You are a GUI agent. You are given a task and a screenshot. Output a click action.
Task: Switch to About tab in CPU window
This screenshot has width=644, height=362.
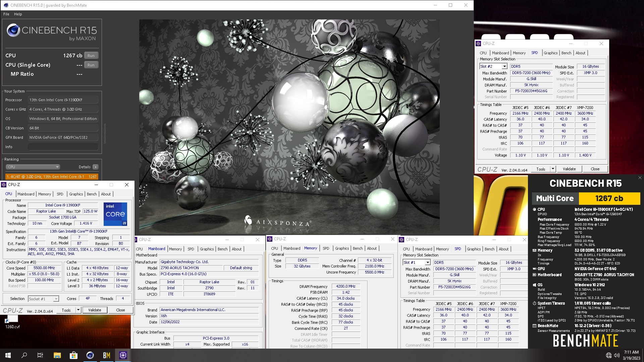pos(106,194)
